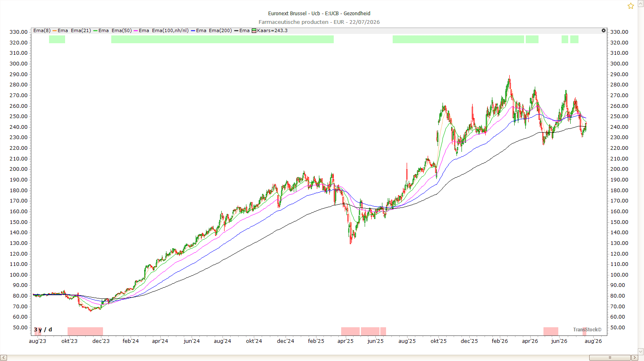Viewport: 644px width, 361px height.
Task: Click 330.00 on the left price axis
Action: coord(19,32)
